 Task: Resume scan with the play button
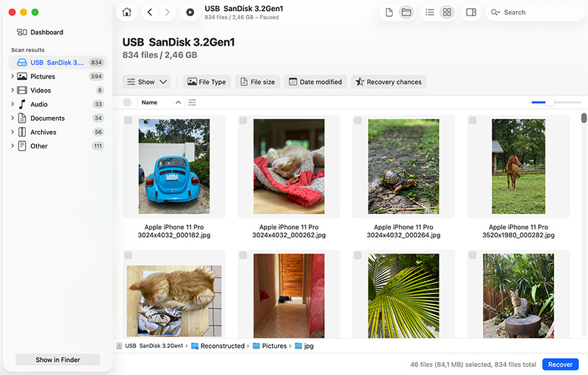tap(190, 12)
